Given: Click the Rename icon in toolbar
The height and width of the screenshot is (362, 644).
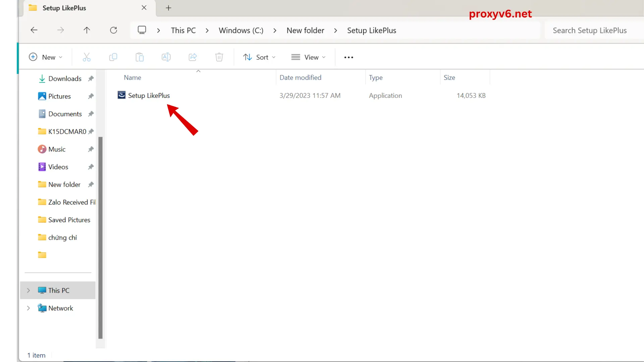Looking at the screenshot, I should click(166, 57).
